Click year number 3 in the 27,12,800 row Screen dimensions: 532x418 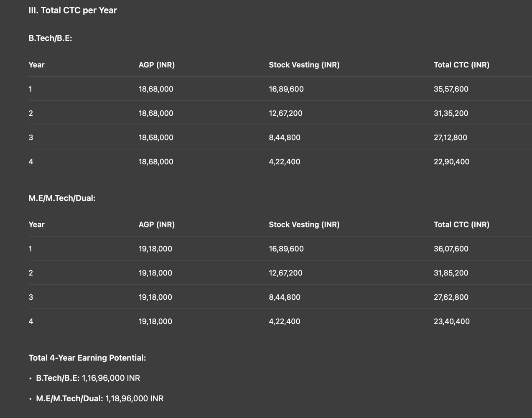pos(31,138)
